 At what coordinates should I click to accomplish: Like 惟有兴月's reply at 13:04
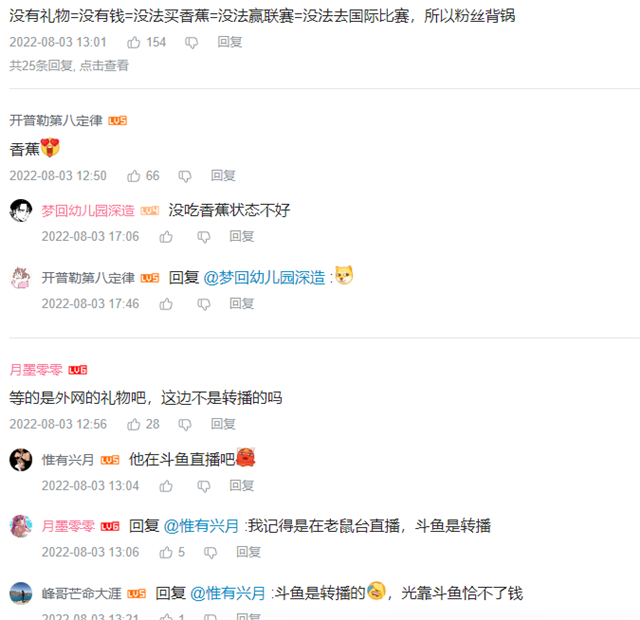(166, 486)
